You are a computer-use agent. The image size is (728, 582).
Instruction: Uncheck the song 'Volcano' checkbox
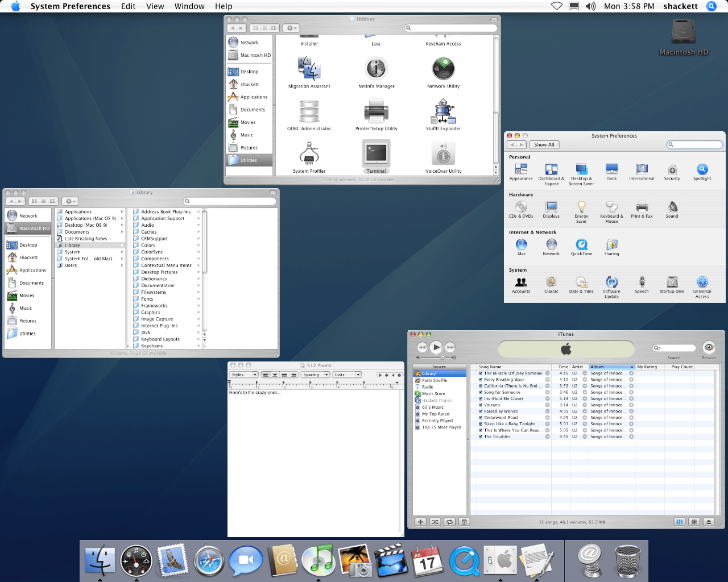coord(481,405)
